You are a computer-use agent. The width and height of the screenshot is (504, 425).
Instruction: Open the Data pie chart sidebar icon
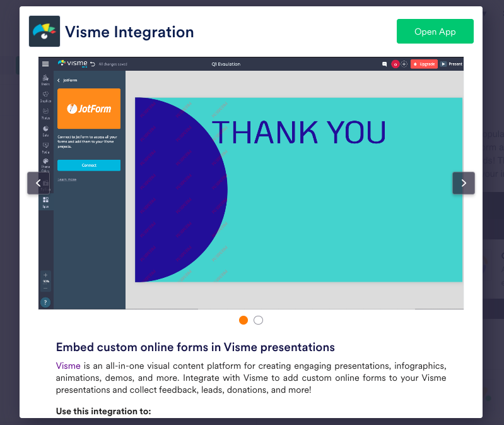45,131
